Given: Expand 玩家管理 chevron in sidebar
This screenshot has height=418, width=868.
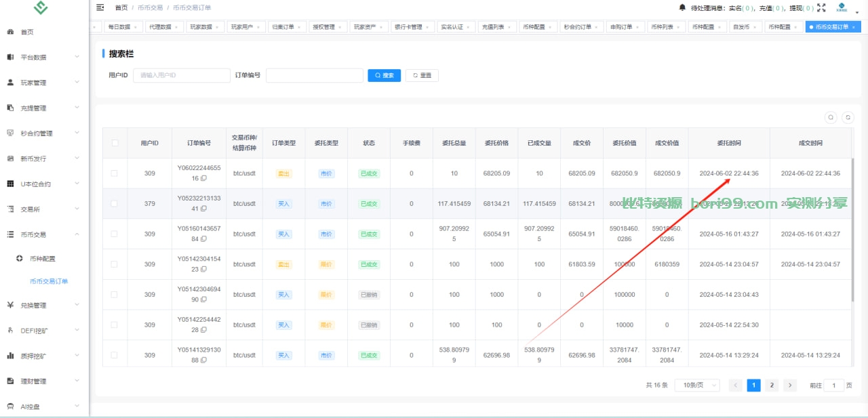Looking at the screenshot, I should (77, 83).
